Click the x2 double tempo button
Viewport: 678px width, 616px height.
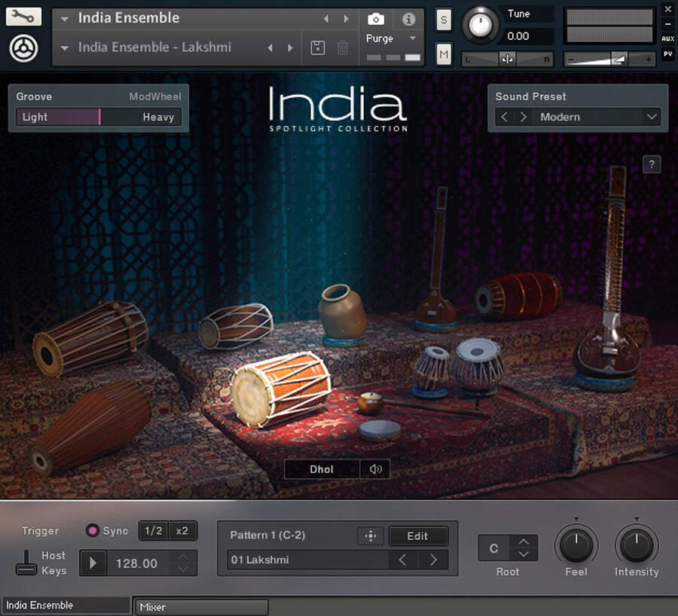pos(182,531)
